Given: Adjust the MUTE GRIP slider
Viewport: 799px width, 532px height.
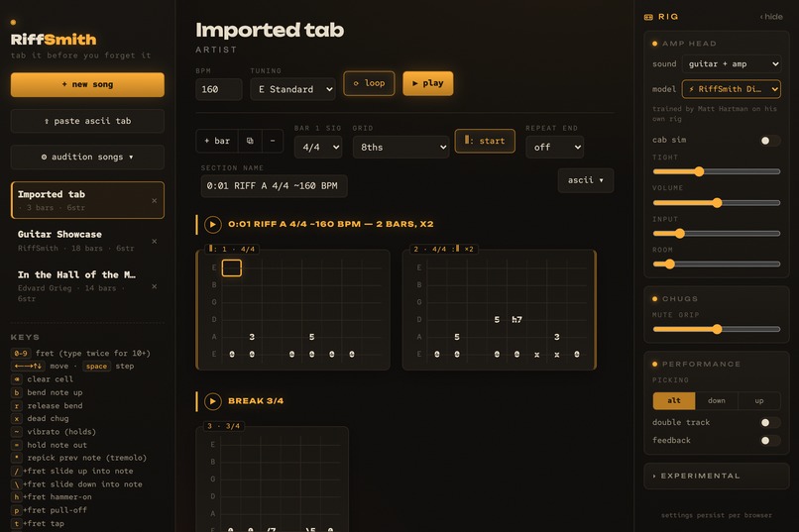Looking at the screenshot, I should coord(717,329).
